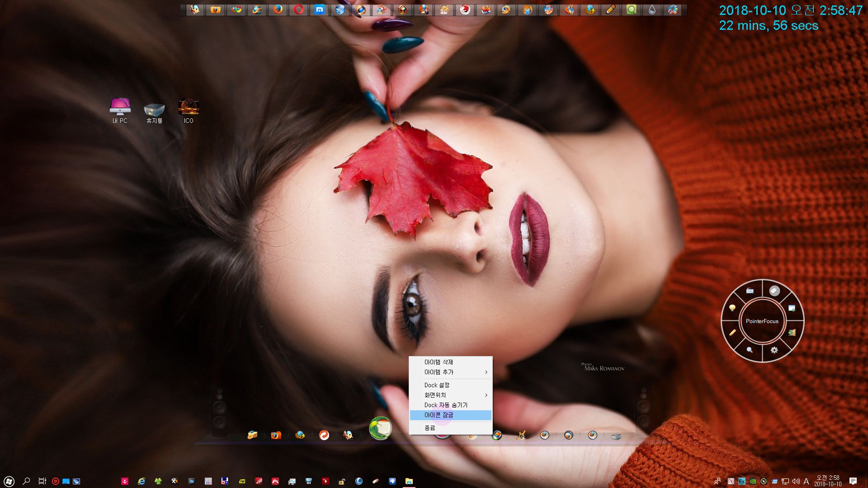Click the exit door icon on PointerFocus wheel
The width and height of the screenshot is (868, 488).
792,333
